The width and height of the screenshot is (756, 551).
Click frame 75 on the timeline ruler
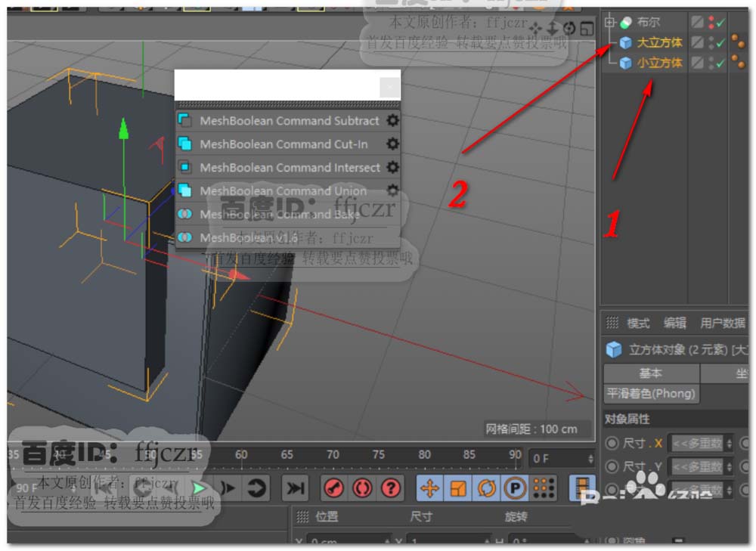click(x=379, y=455)
